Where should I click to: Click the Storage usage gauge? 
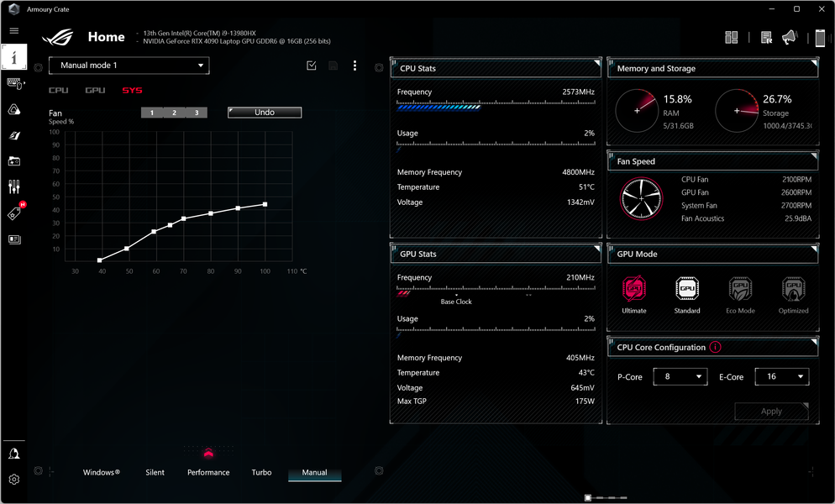[x=737, y=111]
